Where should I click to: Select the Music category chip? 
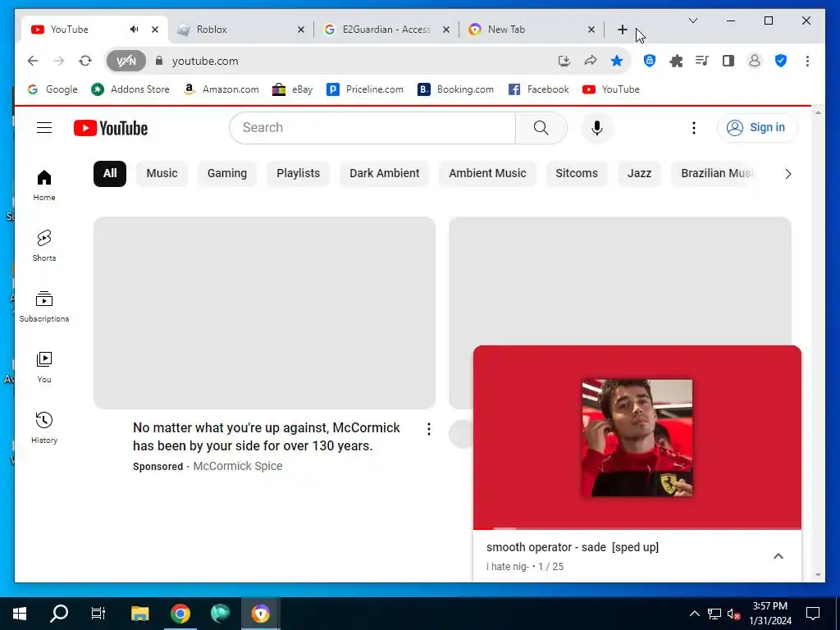coord(162,174)
